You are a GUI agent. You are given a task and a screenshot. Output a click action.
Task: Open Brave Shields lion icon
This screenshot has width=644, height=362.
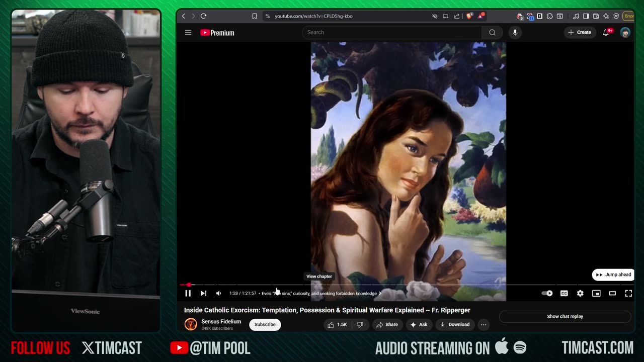(469, 16)
